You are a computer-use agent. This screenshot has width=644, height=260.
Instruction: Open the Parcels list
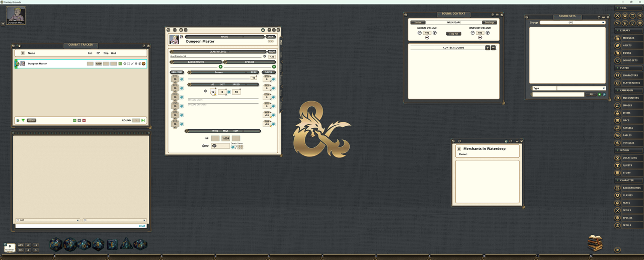[x=629, y=128]
